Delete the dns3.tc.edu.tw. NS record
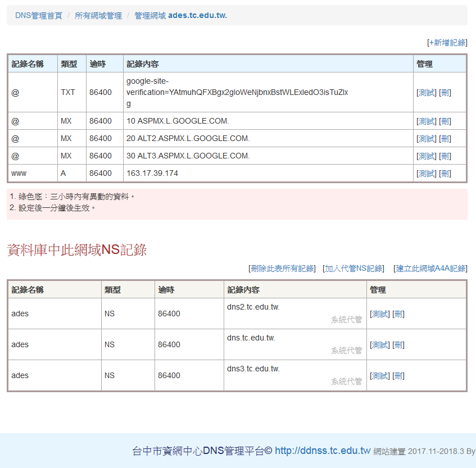This screenshot has height=468, width=476. (398, 376)
